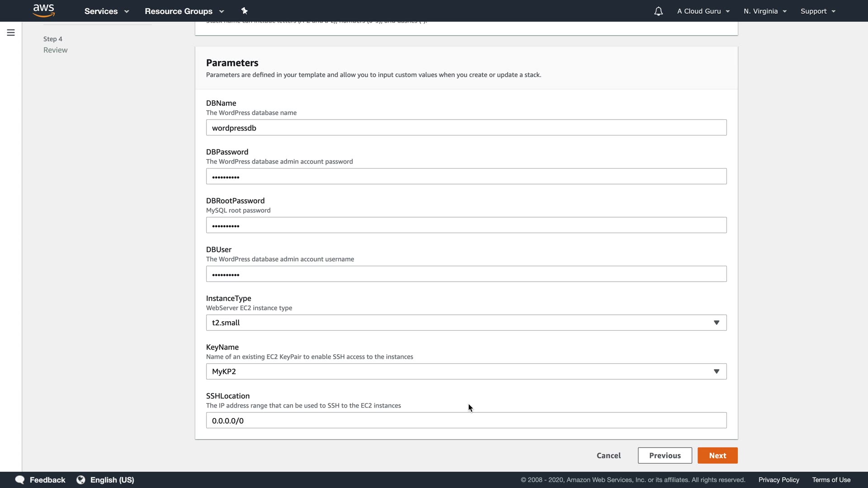The height and width of the screenshot is (488, 868).
Task: Click the DBName text field
Action: click(466, 128)
